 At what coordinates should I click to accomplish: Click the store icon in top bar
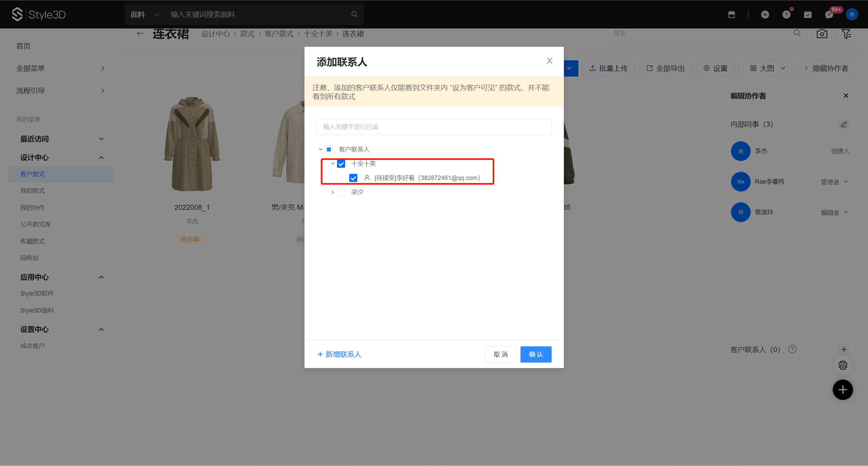731,14
